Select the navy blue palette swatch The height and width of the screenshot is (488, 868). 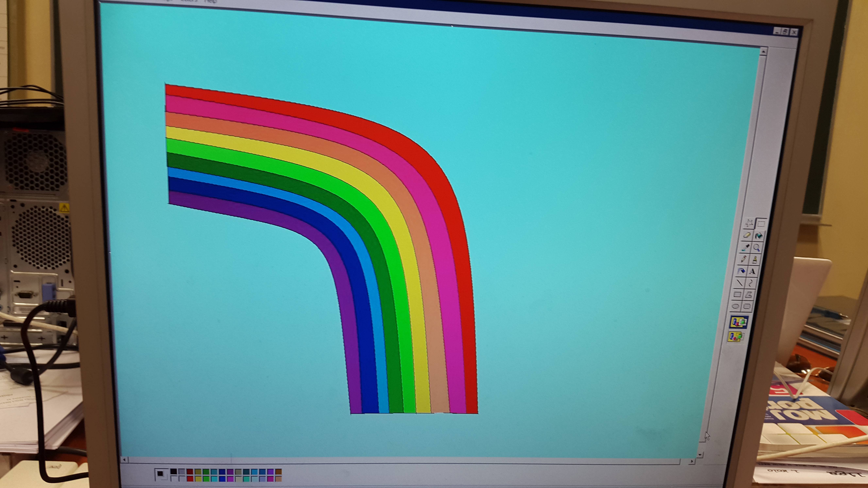tap(222, 472)
